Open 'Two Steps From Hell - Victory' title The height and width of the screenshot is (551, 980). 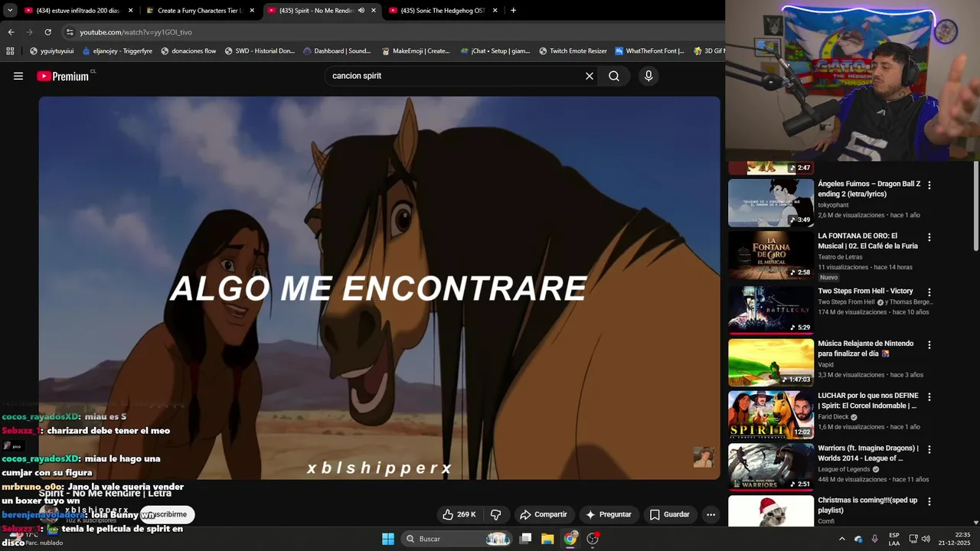point(865,291)
